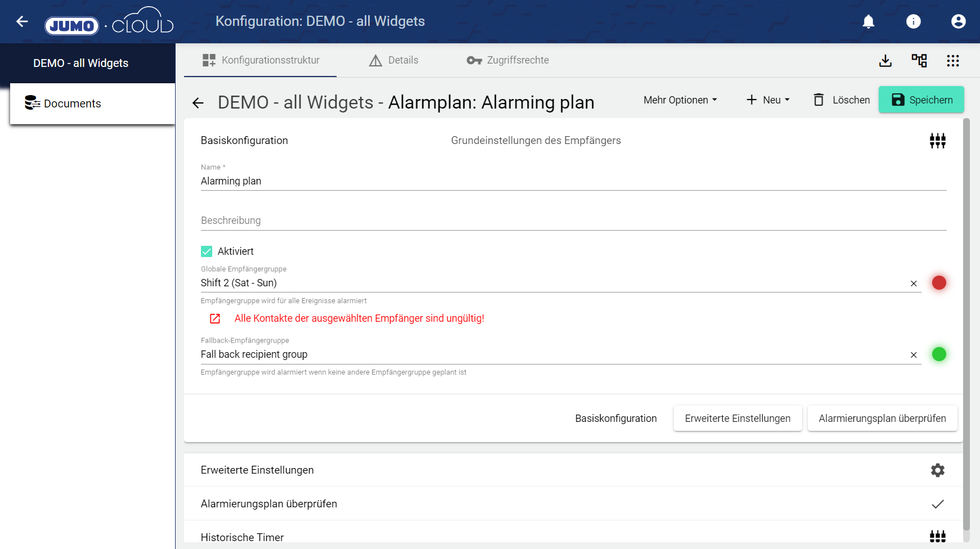Image resolution: width=980 pixels, height=549 pixels.
Task: Switch to the Details tab
Action: 393,61
